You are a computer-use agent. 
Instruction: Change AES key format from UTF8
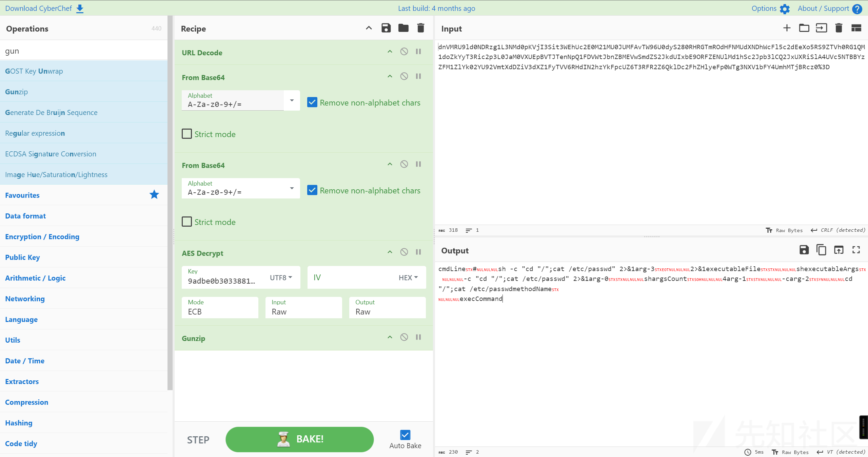coord(281,278)
